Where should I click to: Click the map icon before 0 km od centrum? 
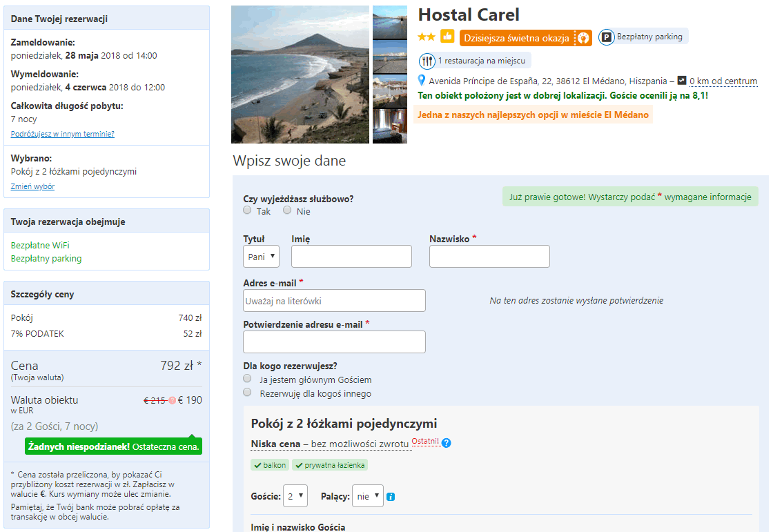pos(682,80)
